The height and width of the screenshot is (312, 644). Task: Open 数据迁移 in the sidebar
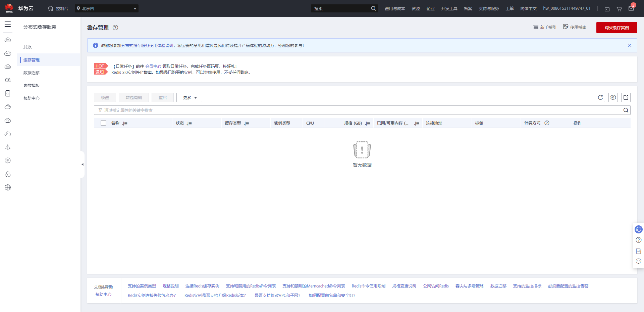(32, 73)
